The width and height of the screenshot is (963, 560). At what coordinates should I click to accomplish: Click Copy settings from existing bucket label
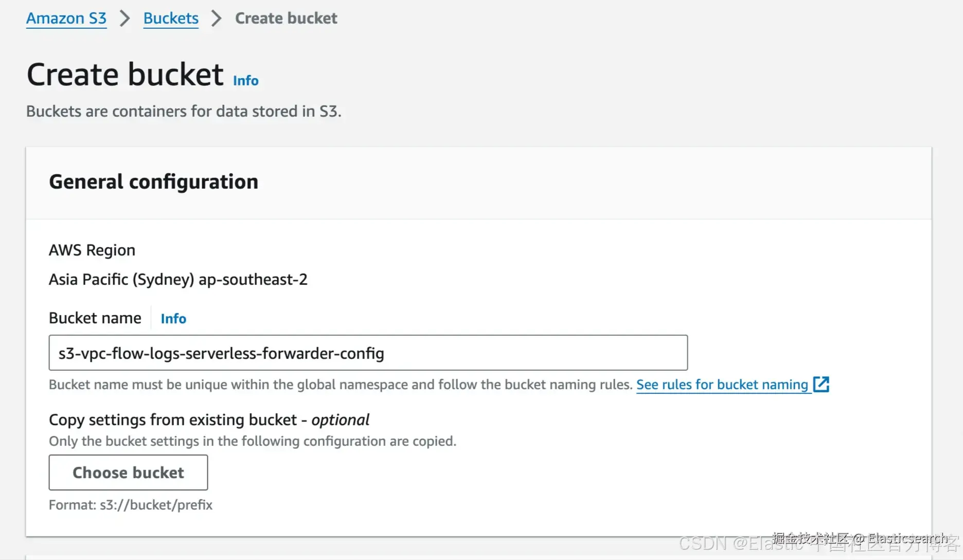[x=209, y=420]
